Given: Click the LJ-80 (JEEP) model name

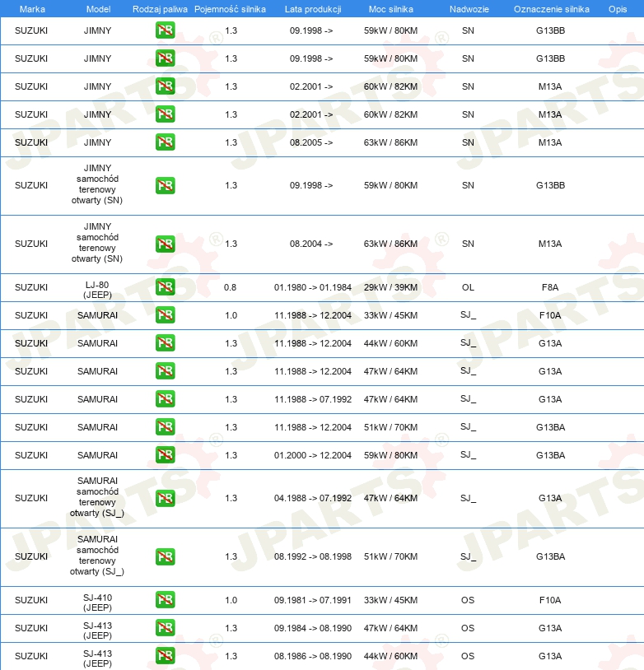Looking at the screenshot, I should click(x=97, y=287).
